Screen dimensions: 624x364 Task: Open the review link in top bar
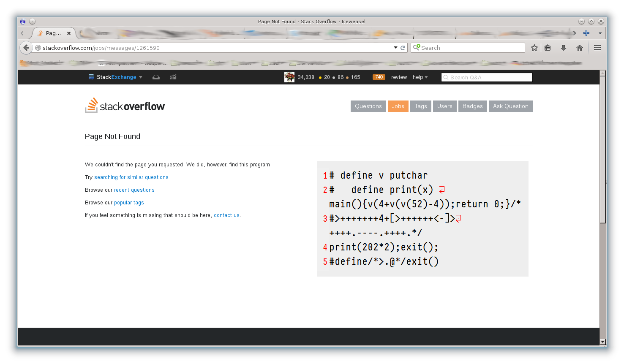(399, 77)
